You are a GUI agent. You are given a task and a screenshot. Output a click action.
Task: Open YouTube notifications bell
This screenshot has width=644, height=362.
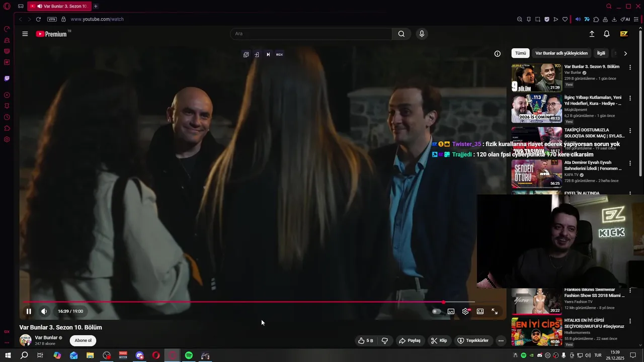pos(607,34)
